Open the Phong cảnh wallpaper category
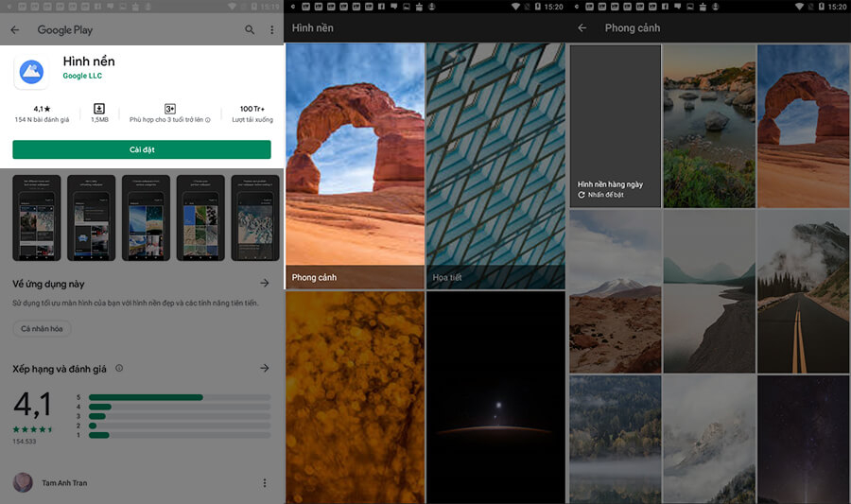851x504 pixels. click(x=355, y=165)
